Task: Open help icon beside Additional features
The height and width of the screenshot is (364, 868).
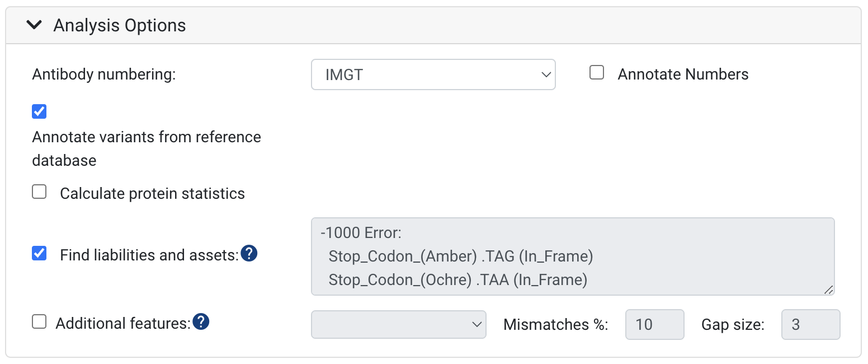Action: pos(201,321)
